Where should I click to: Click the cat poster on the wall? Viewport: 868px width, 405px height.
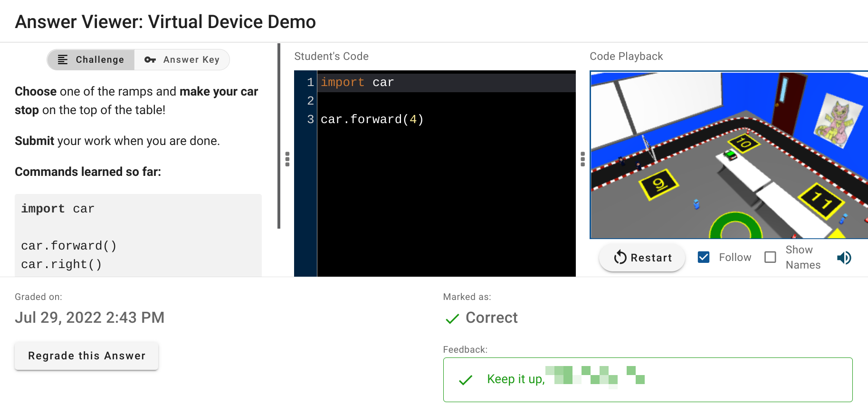point(838,120)
